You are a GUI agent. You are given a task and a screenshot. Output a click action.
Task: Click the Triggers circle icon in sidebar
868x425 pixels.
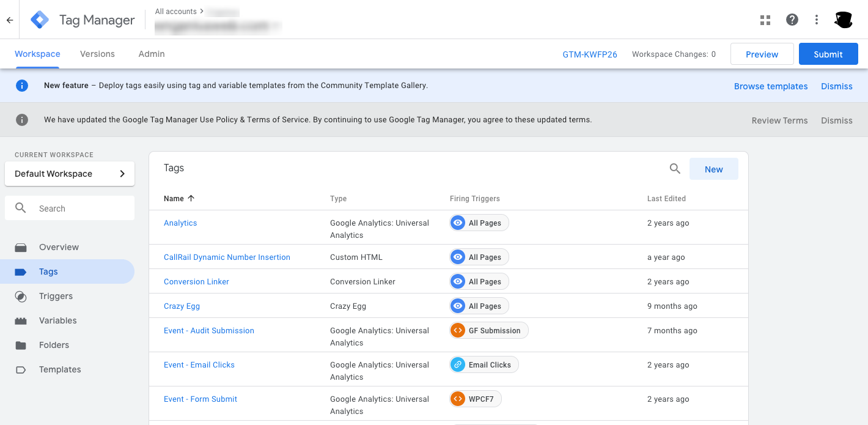(21, 296)
